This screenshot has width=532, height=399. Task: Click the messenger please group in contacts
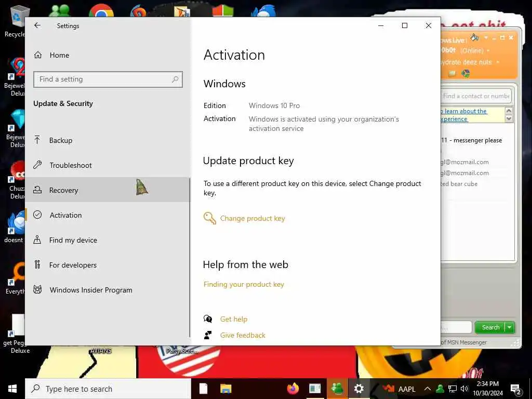[472, 140]
